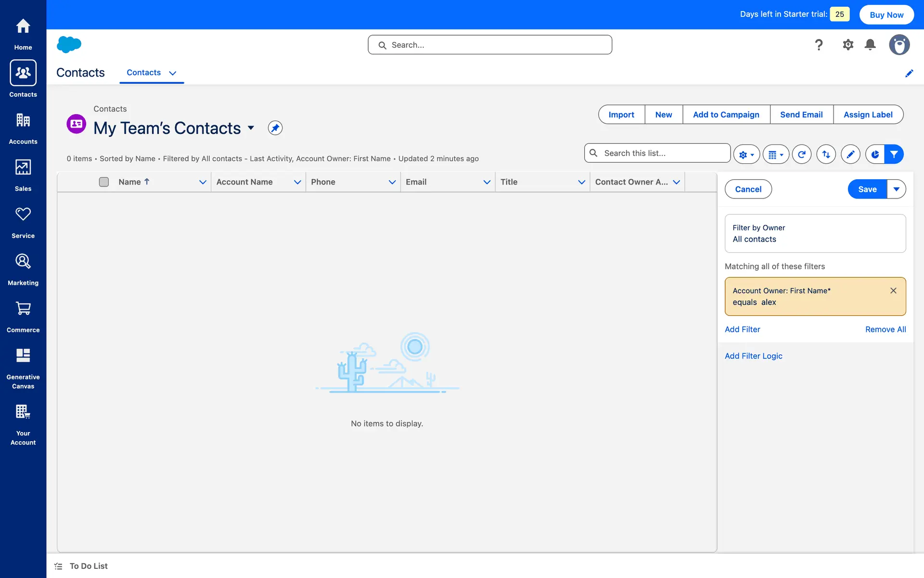Open the notifications bell
Screen dimensions: 924x578
pos(870,45)
